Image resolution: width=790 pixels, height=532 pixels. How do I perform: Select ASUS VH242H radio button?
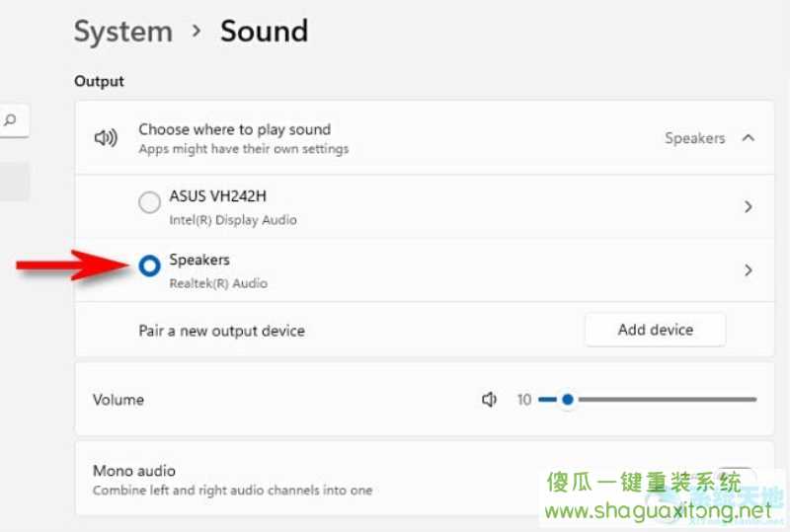pyautogui.click(x=150, y=202)
